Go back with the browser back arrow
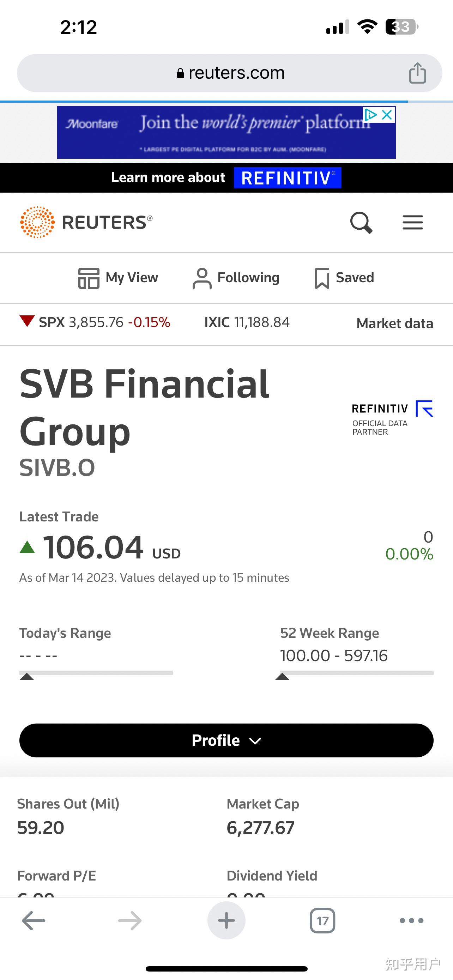The image size is (453, 980). (x=34, y=921)
